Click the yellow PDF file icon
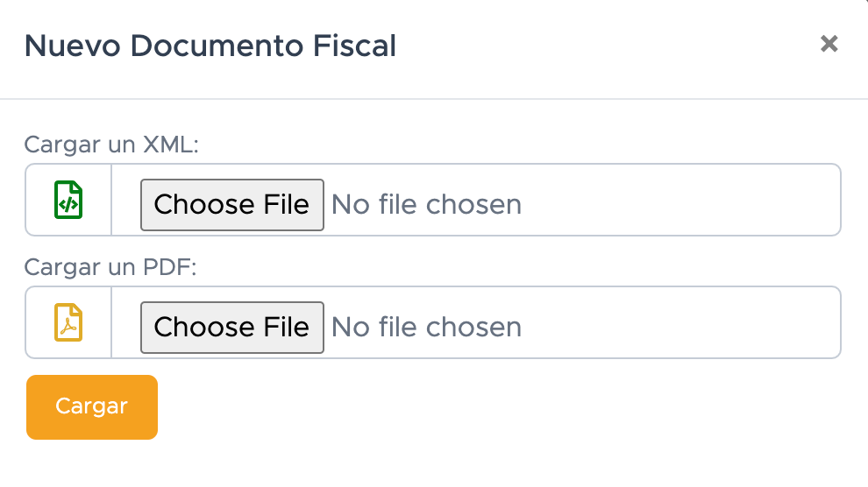The width and height of the screenshot is (868, 487). click(x=68, y=322)
